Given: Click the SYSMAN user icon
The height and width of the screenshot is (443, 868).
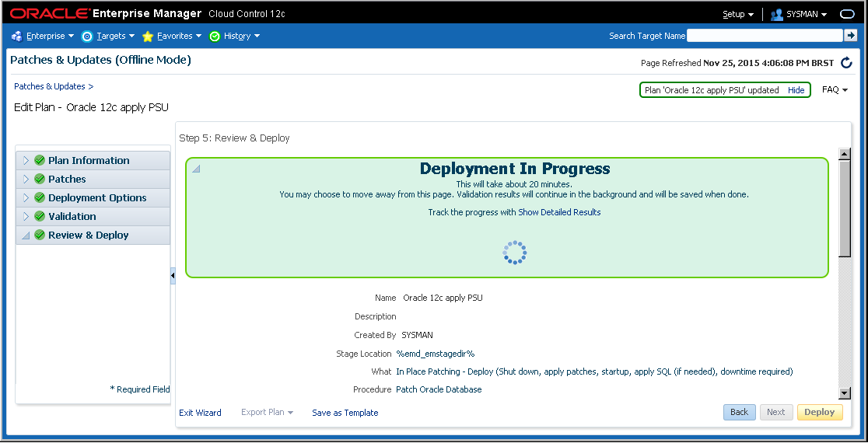Looking at the screenshot, I should [776, 15].
